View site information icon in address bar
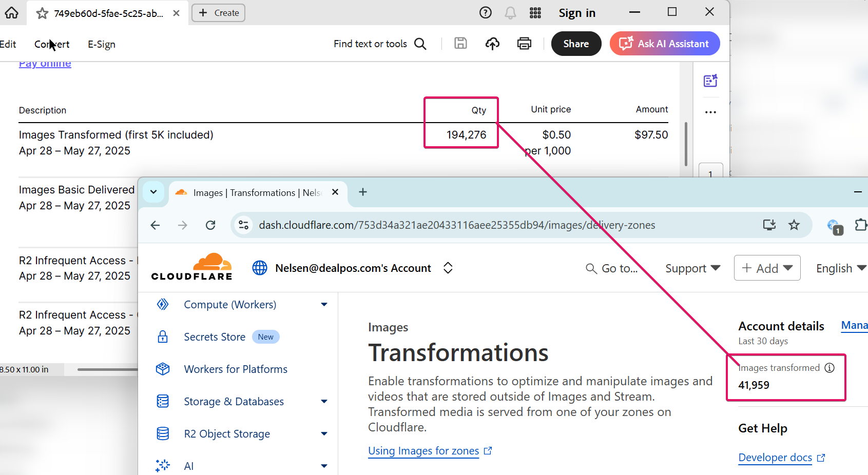Image resolution: width=868 pixels, height=475 pixels. tap(244, 225)
